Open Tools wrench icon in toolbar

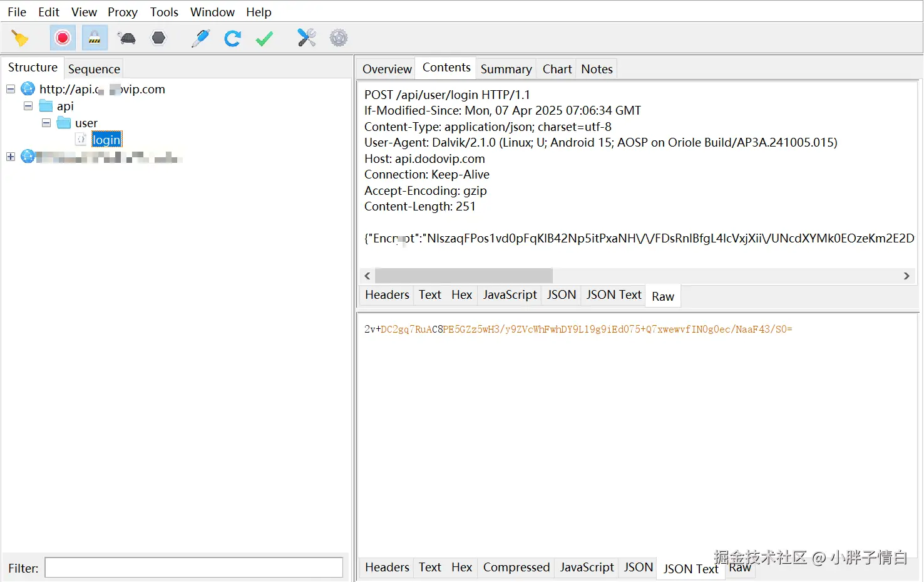coord(307,38)
